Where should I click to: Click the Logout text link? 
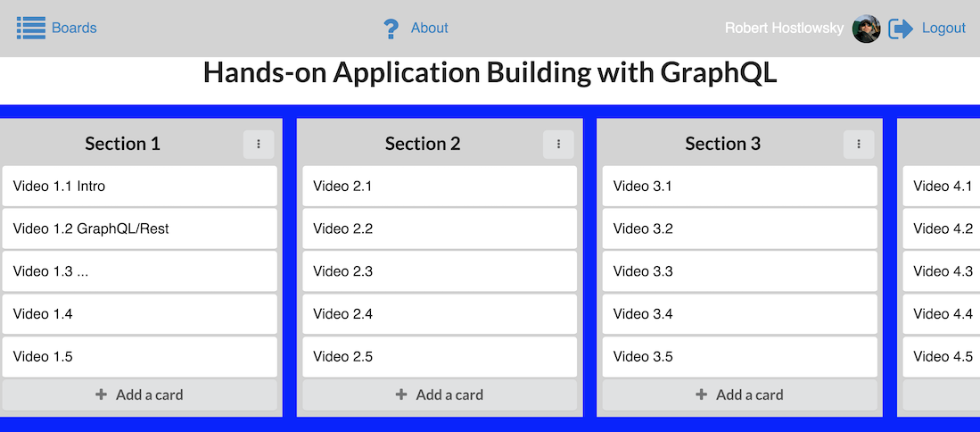[943, 29]
